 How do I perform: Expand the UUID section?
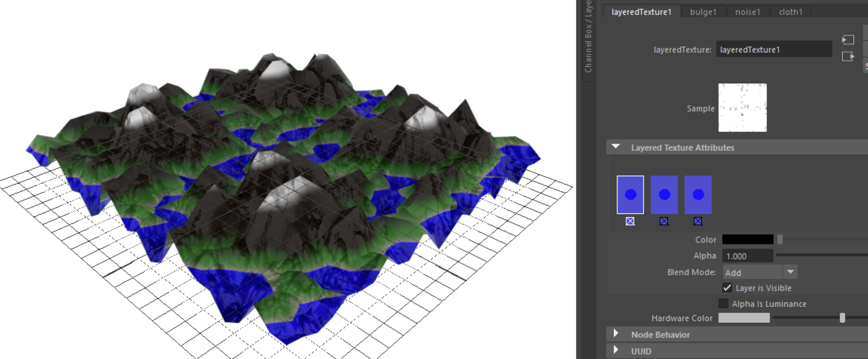tap(616, 350)
